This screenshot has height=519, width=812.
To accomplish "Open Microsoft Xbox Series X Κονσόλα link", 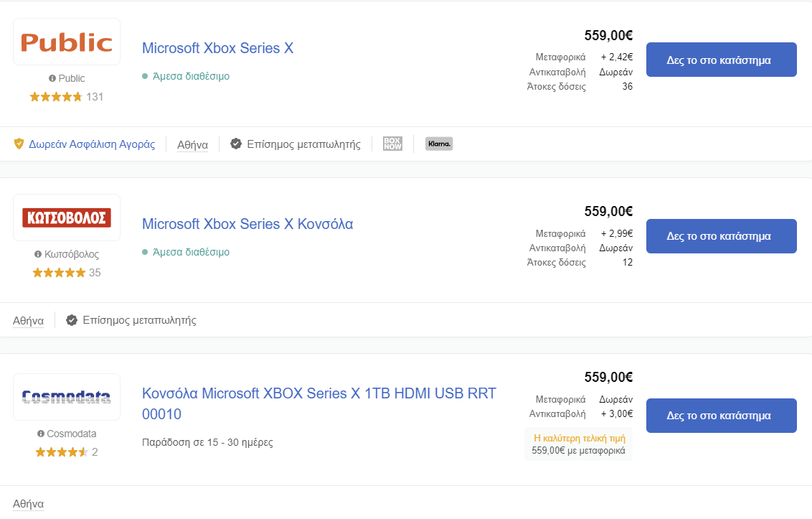I will click(247, 224).
